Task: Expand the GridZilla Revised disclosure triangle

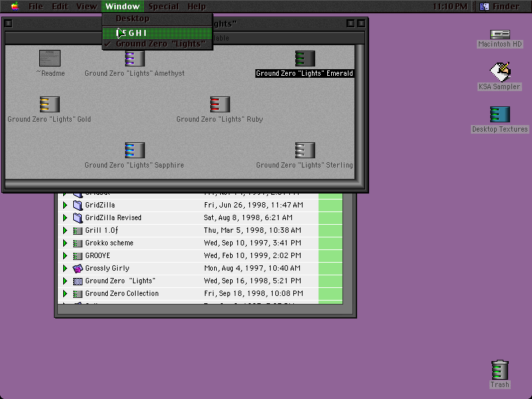Action: coord(65,217)
